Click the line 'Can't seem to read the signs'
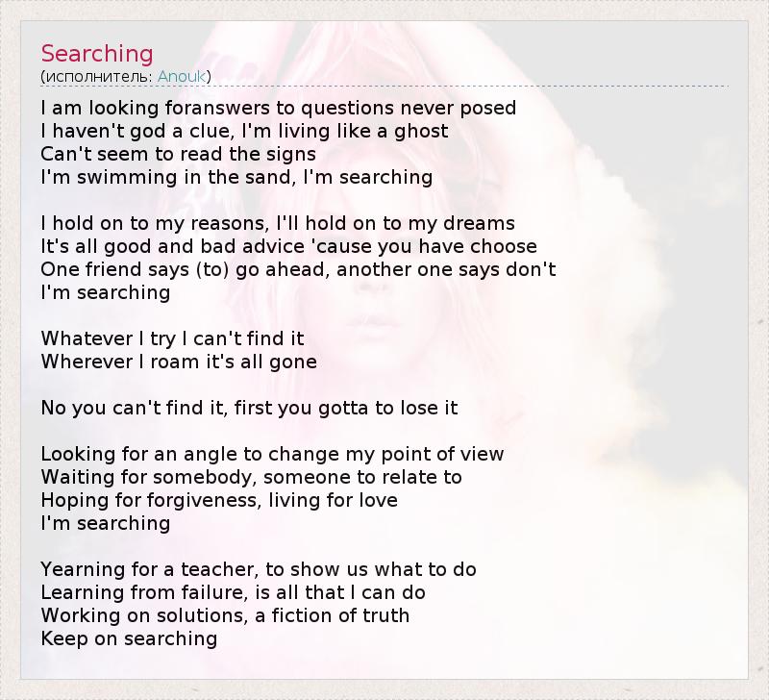This screenshot has height=700, width=769. point(178,154)
